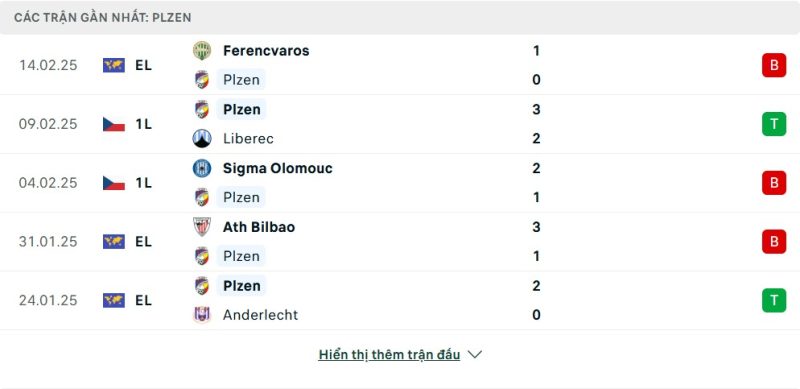Expand chevron next to Hiển thị thêm trận đấu
The height and width of the screenshot is (389, 800).
[x=474, y=354]
